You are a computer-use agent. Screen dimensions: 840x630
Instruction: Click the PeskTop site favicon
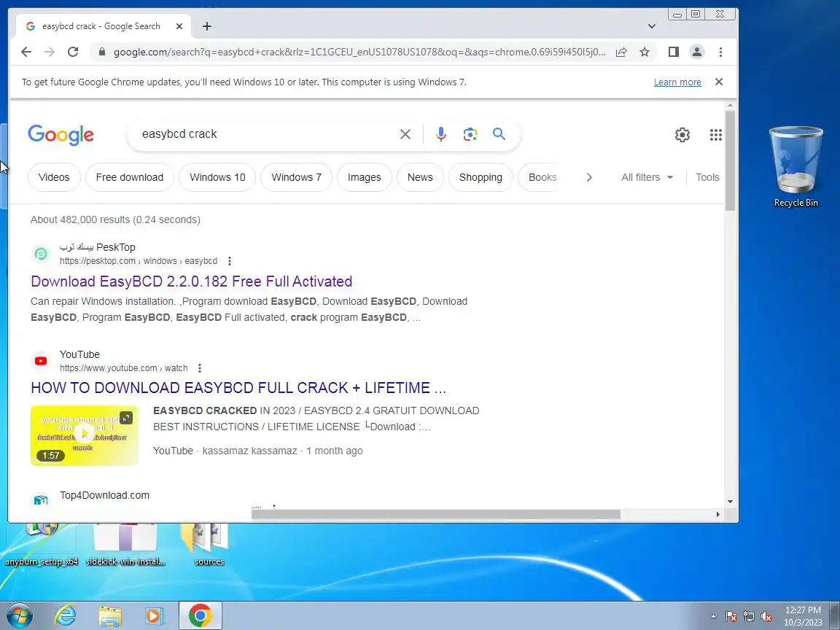[41, 254]
